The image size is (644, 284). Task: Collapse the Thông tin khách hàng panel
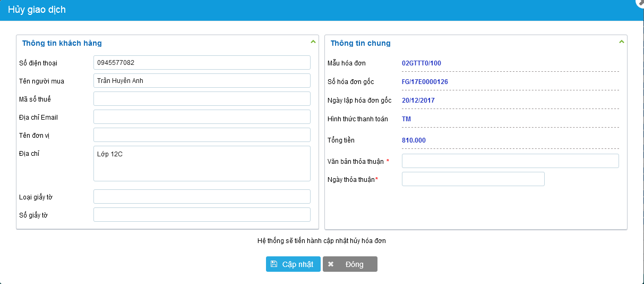click(313, 41)
